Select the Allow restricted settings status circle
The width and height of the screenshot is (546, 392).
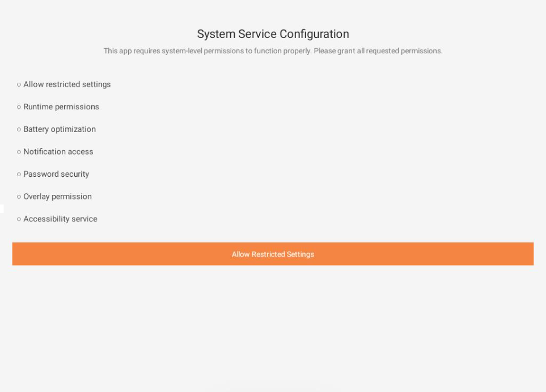pyautogui.click(x=18, y=84)
